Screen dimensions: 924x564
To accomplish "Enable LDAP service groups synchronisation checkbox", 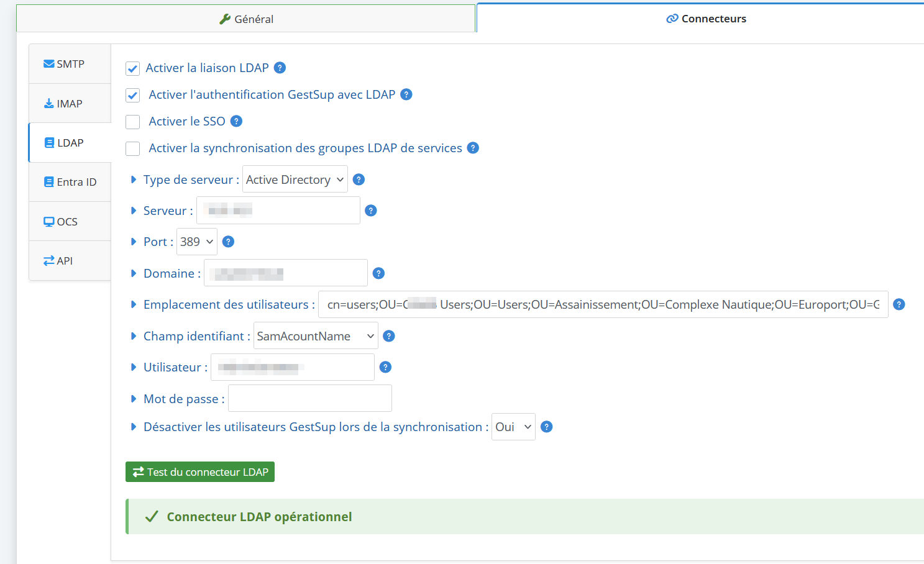I will coord(132,148).
